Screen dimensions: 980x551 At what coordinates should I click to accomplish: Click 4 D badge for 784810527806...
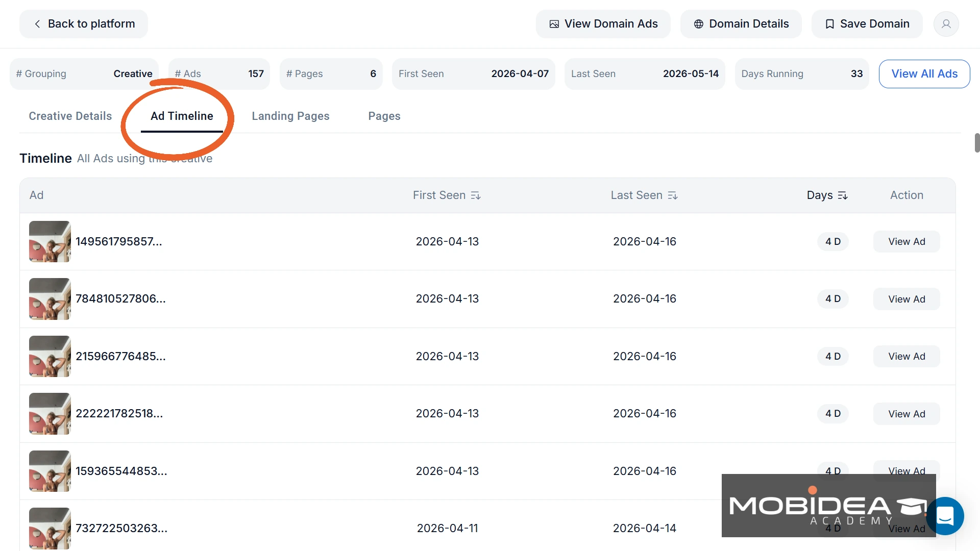coord(833,299)
